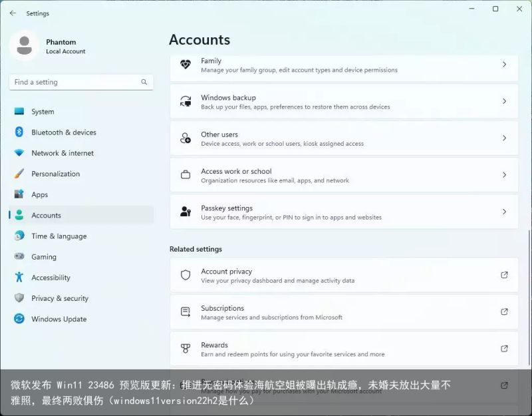Click the Phantom user avatar
Screen dimensions: 532x416
tap(24, 46)
